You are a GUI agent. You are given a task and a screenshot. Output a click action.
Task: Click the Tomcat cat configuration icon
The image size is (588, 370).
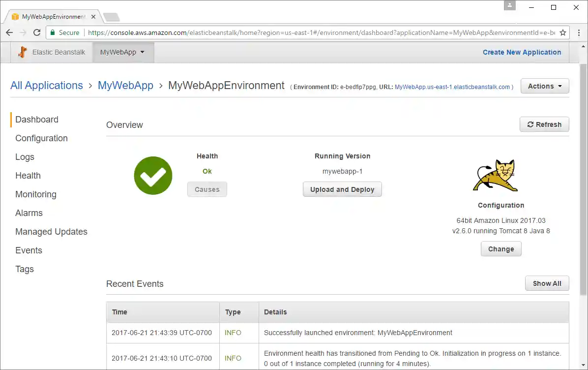point(495,176)
